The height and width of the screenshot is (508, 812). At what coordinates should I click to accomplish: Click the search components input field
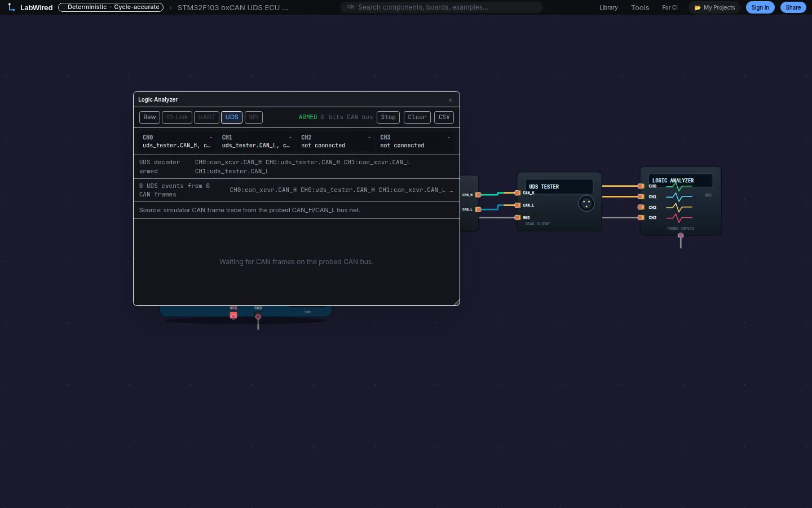click(x=442, y=7)
